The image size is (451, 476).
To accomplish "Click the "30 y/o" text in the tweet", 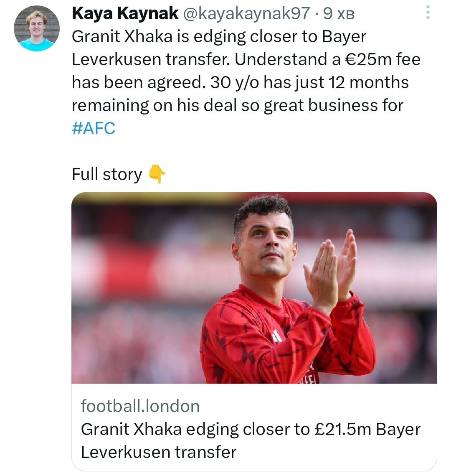I will point(235,82).
